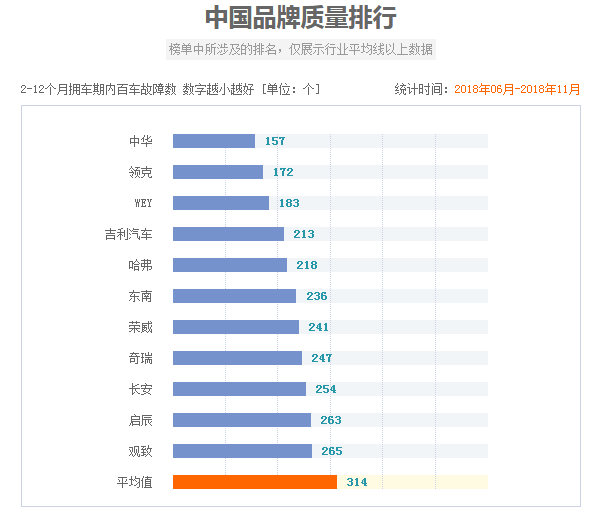This screenshot has width=605, height=512.
Task: Click the value 236
Action: (316, 296)
